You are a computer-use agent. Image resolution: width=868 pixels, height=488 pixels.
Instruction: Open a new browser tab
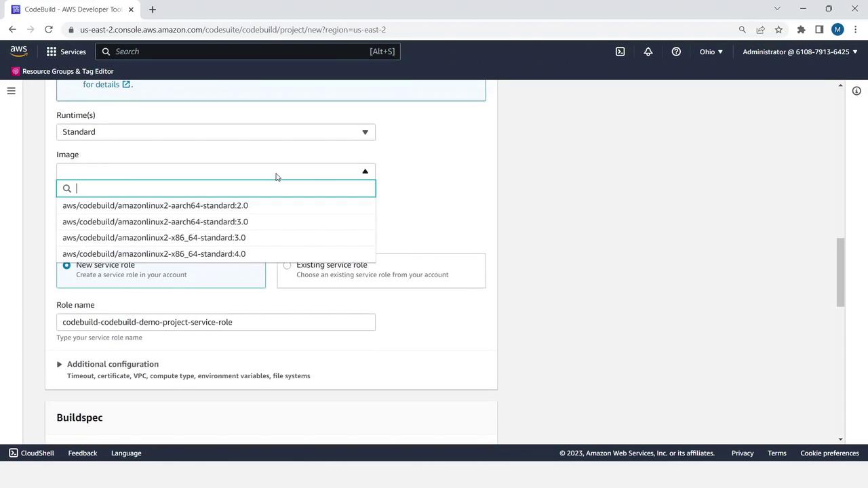[153, 9]
